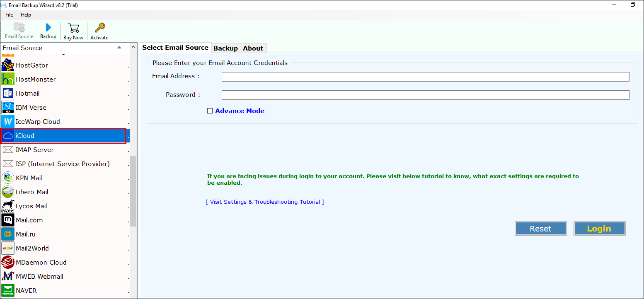Select the Libero Mail icon
This screenshot has width=644, height=299.
coord(8,192)
